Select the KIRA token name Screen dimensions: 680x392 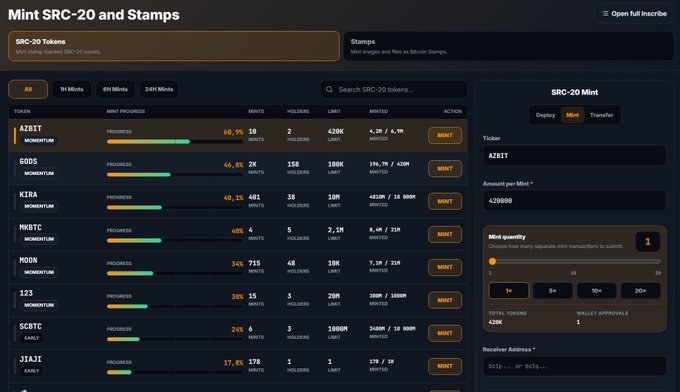28,194
